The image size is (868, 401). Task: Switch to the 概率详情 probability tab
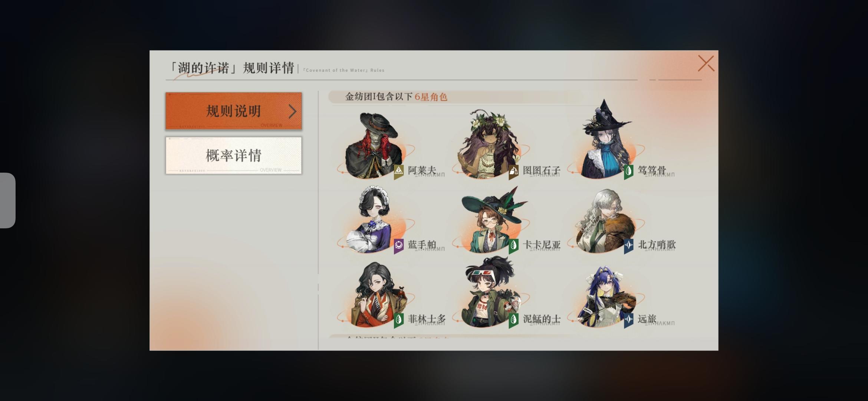[234, 155]
